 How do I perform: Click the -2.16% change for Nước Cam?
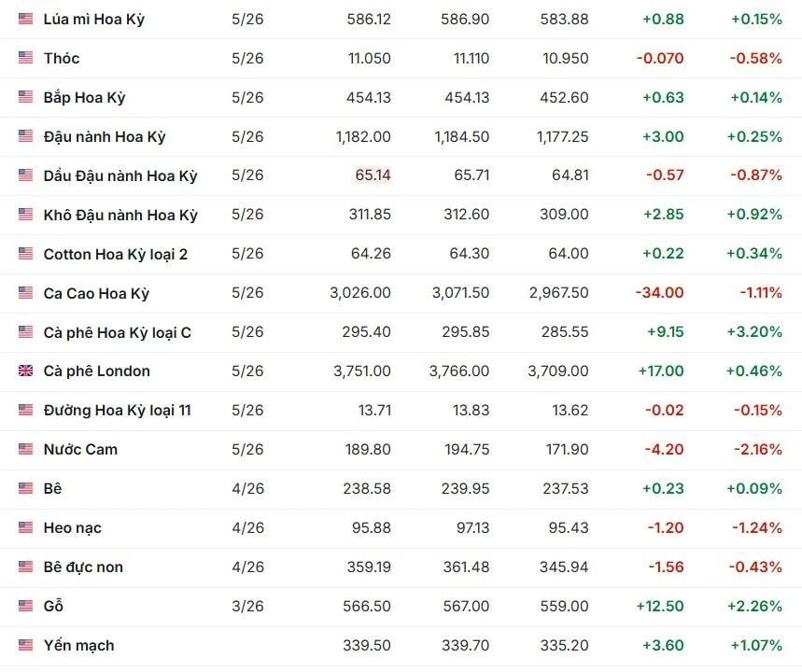[x=756, y=450]
